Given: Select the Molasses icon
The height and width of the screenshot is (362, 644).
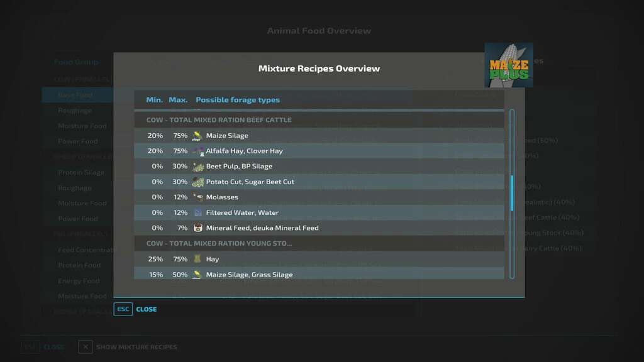Looking at the screenshot, I should coord(197,197).
